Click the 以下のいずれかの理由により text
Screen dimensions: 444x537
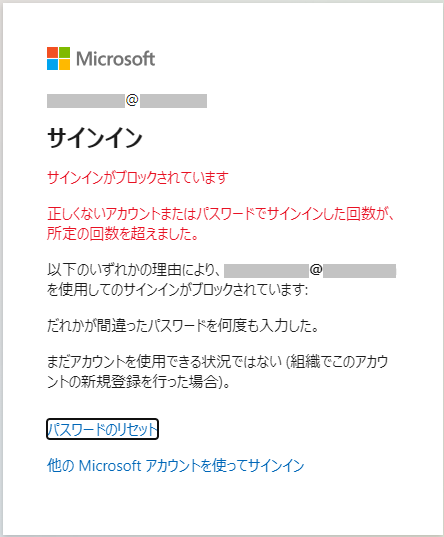[134, 270]
